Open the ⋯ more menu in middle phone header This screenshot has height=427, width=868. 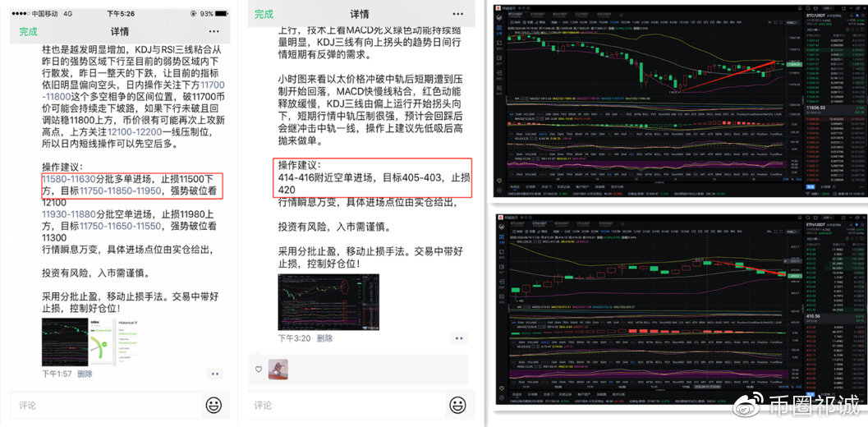457,14
